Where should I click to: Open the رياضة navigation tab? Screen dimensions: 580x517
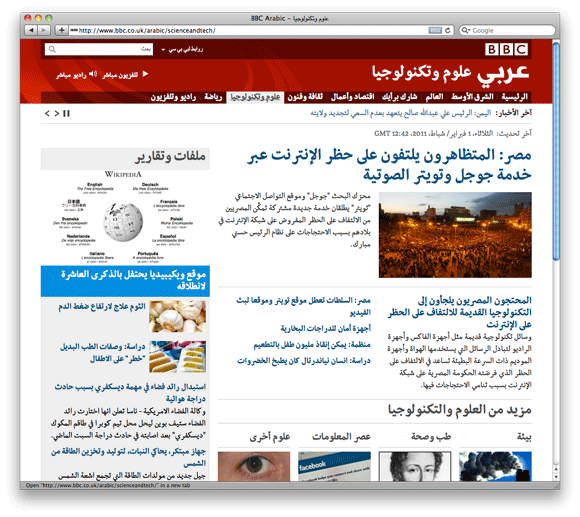point(213,97)
